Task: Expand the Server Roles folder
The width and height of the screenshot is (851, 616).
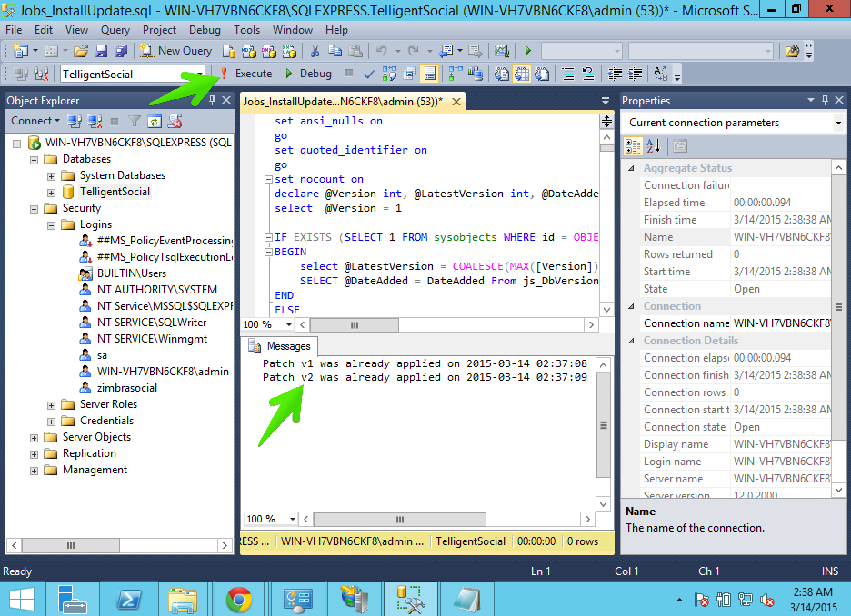Action: pos(51,405)
